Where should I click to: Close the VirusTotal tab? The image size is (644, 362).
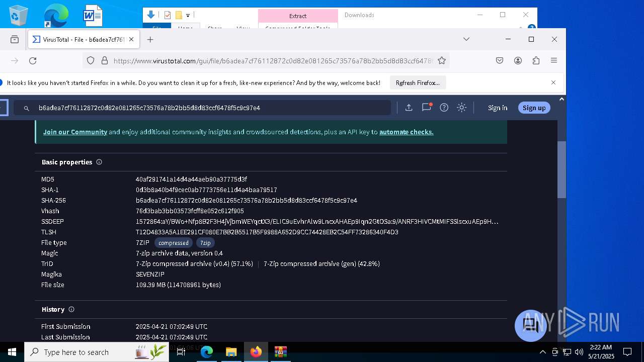coord(132,39)
